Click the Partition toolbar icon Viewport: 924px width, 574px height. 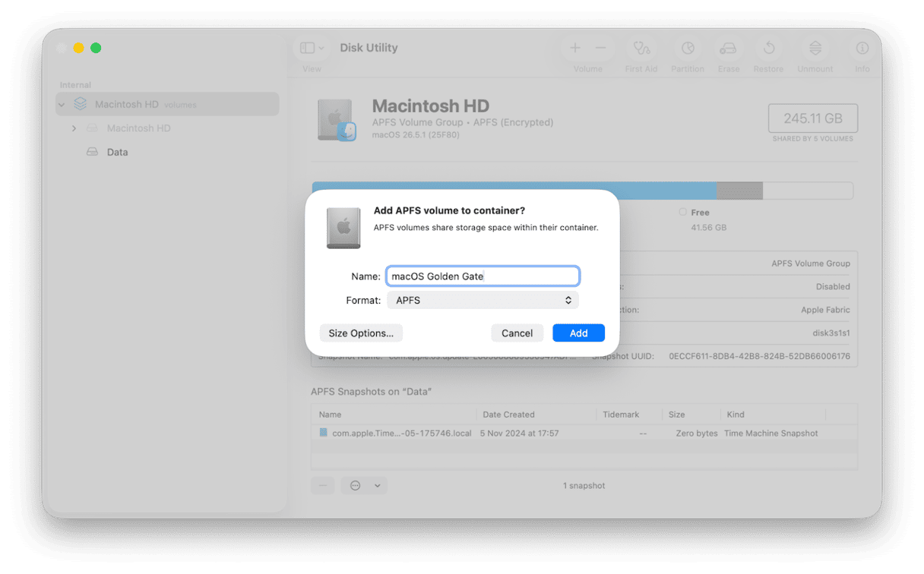click(688, 48)
